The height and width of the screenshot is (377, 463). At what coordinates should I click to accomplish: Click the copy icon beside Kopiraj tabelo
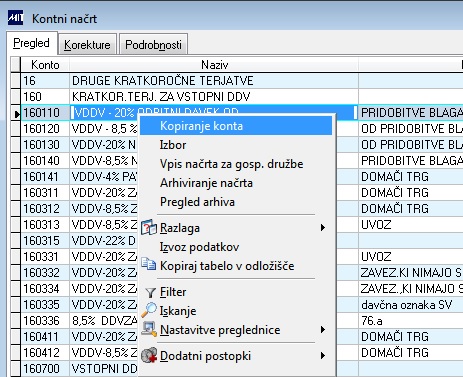pyautogui.click(x=148, y=264)
